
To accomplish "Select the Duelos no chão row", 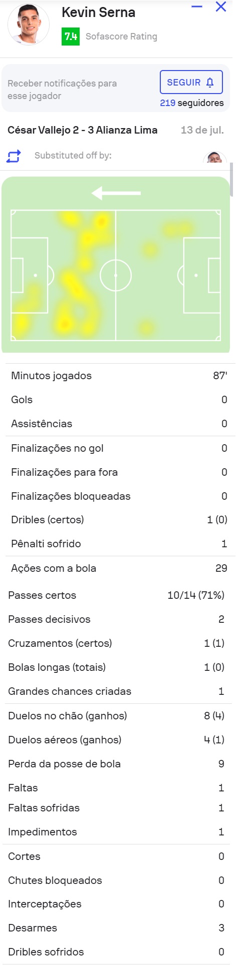I will point(116,716).
